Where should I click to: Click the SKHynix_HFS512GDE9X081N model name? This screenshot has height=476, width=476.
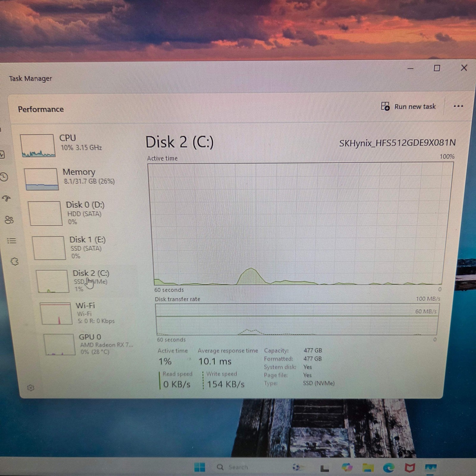[397, 143]
